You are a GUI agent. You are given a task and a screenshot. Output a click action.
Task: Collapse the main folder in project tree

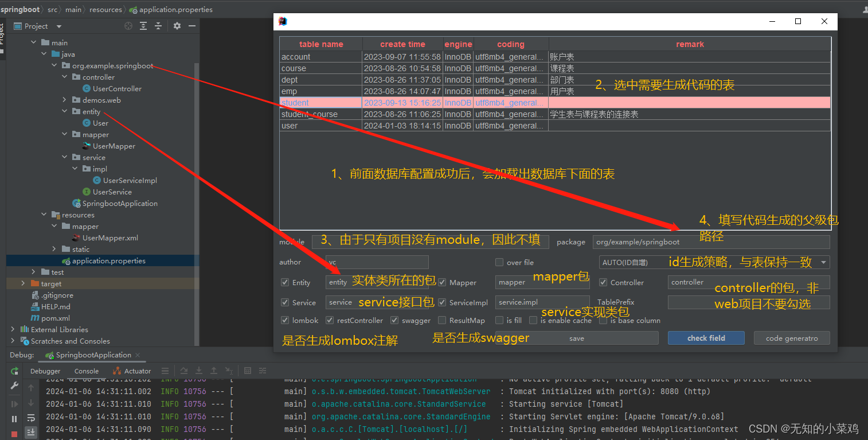[34, 43]
